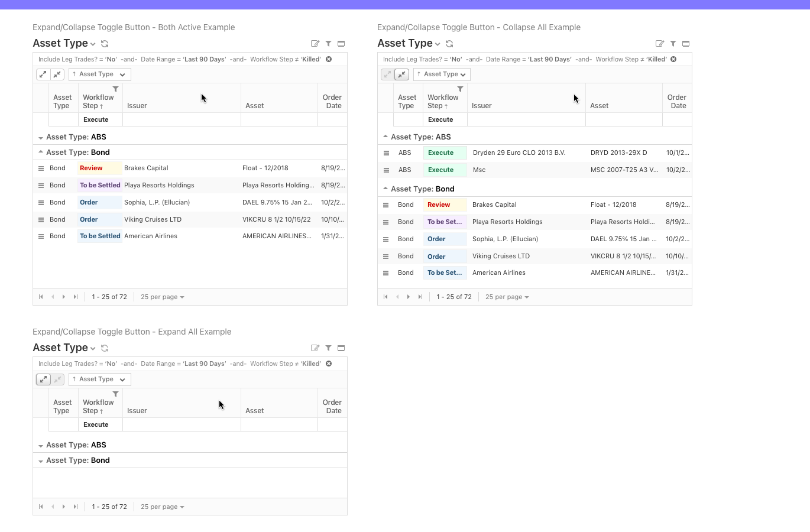Viewport: 810px width, 532px height.
Task: Click edit icon in Collapse All example header
Action: click(660, 44)
